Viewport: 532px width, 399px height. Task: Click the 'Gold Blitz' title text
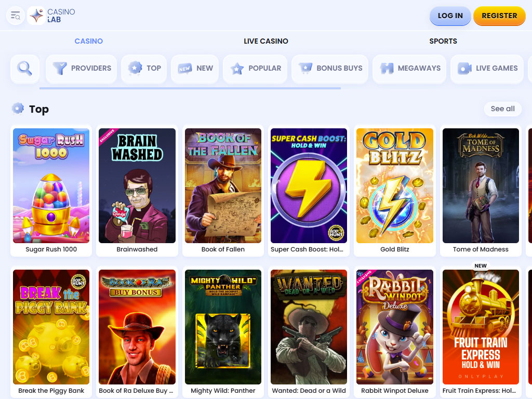click(x=395, y=249)
